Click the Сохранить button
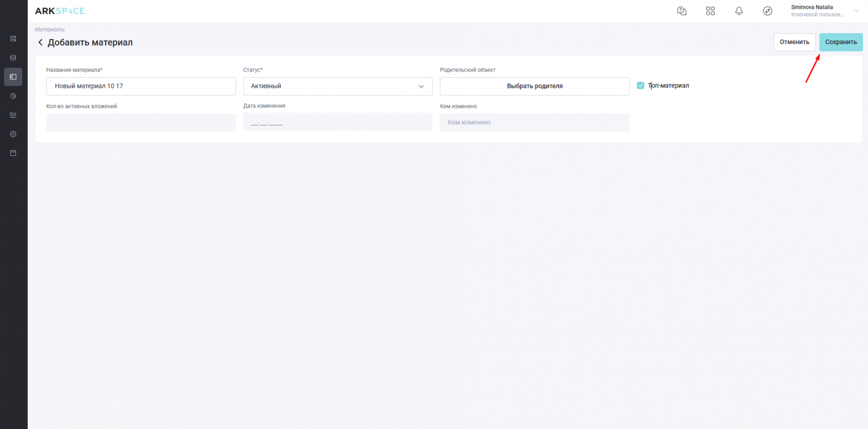This screenshot has height=429, width=868. (x=841, y=42)
